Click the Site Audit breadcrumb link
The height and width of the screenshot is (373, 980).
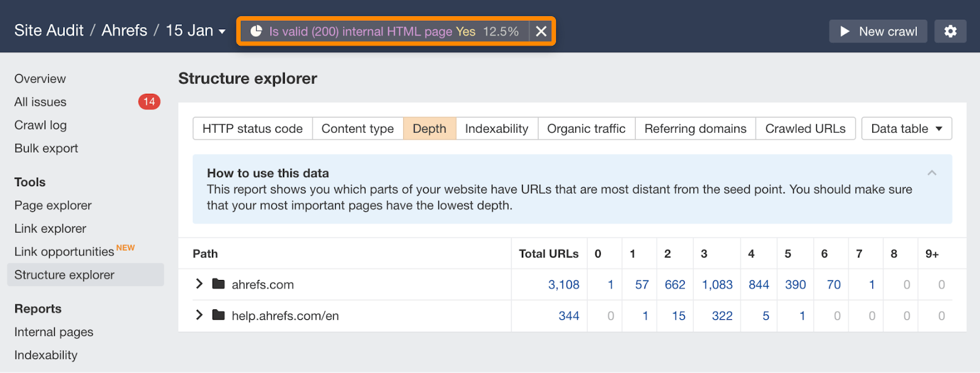pyautogui.click(x=49, y=31)
